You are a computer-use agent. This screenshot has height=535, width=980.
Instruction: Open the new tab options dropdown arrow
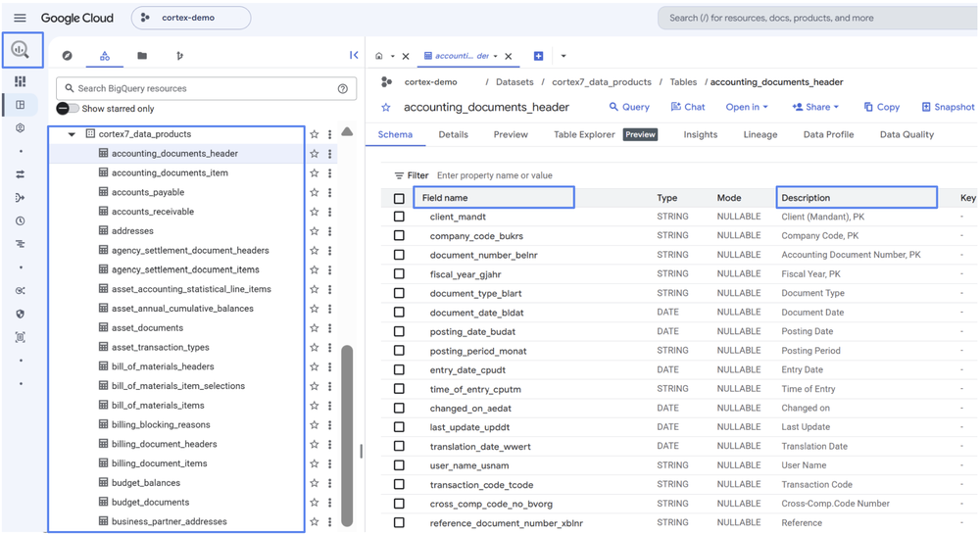pos(563,56)
